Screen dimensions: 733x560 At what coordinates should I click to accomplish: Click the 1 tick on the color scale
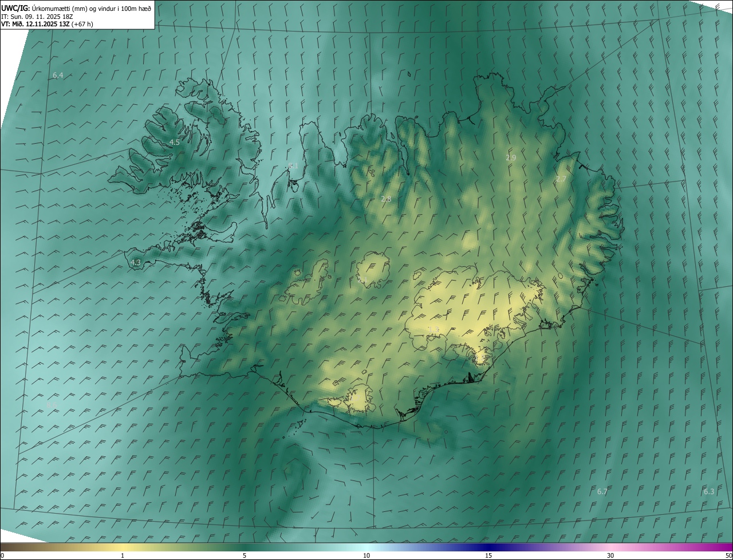[x=123, y=555]
